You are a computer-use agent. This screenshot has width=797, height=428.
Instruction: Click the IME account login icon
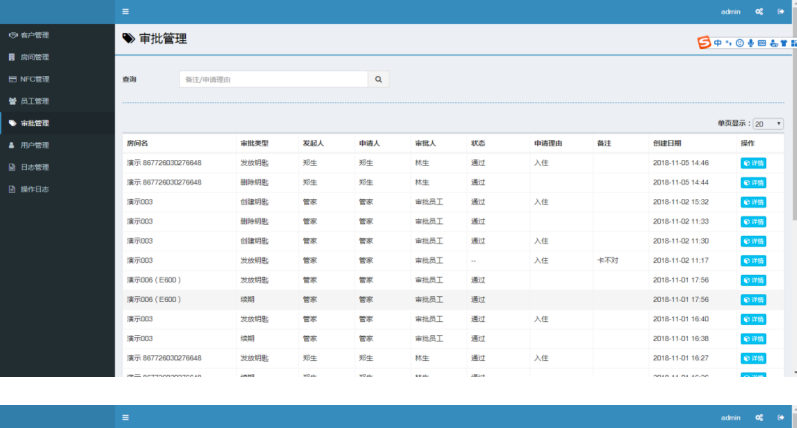tap(773, 43)
